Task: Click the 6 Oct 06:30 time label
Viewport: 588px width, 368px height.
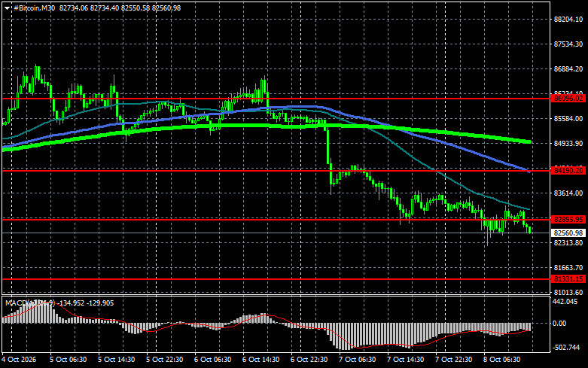Action: coord(212,360)
